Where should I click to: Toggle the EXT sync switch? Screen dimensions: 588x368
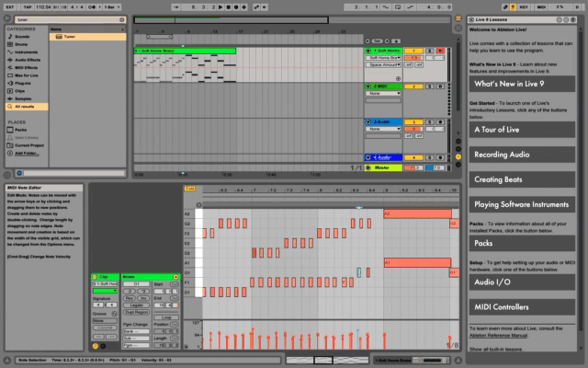(x=10, y=6)
